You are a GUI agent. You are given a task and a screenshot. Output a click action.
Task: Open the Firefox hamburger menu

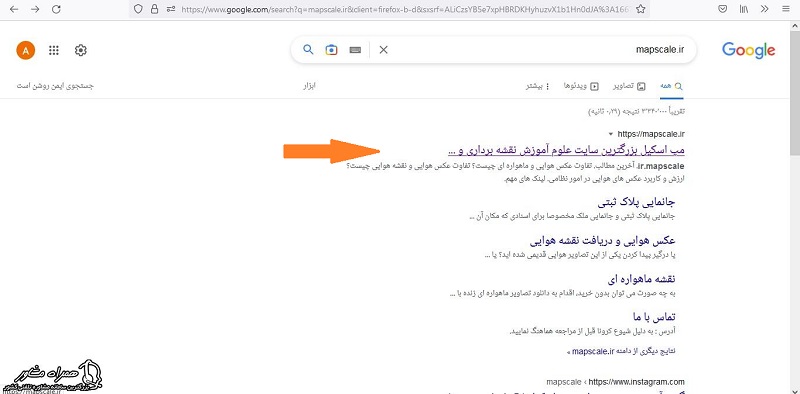click(785, 9)
